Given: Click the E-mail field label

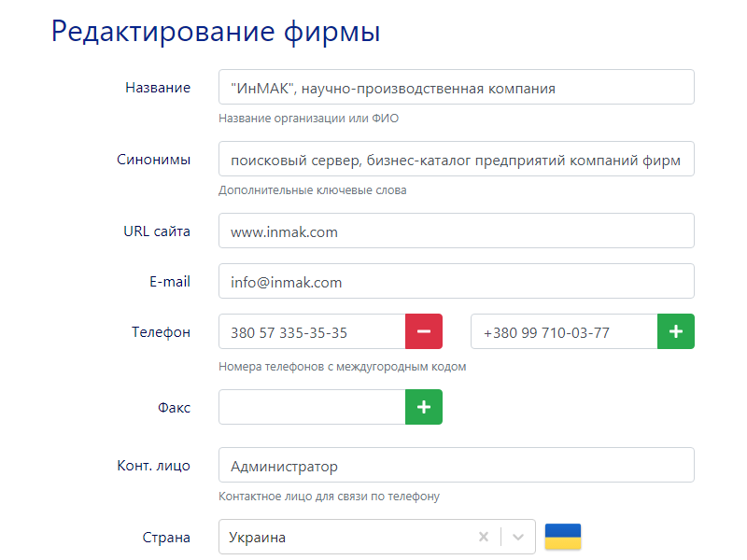Looking at the screenshot, I should [x=168, y=281].
